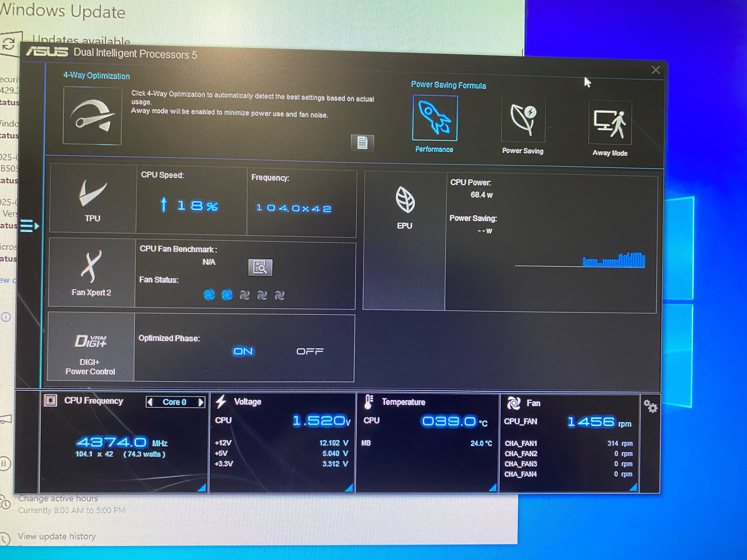Open the TPU panel
Screen dimensions: 747x560
(93, 199)
